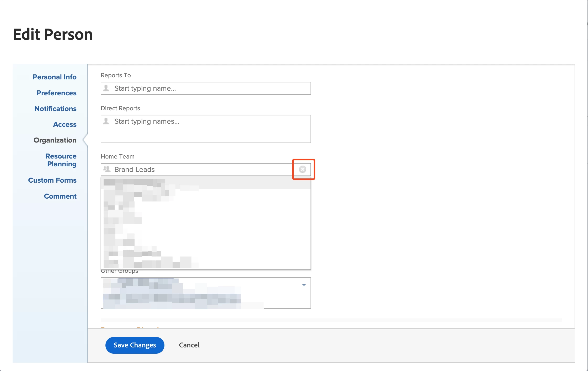Select the Organization section
This screenshot has width=588, height=371.
click(x=55, y=140)
